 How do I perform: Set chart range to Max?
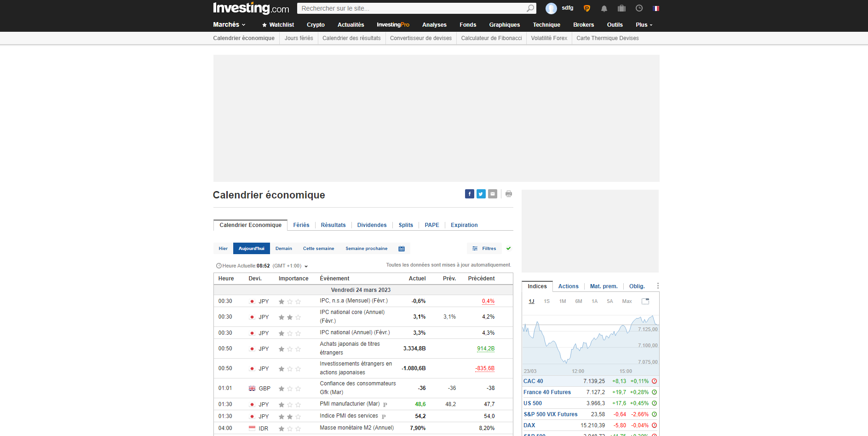(x=627, y=302)
